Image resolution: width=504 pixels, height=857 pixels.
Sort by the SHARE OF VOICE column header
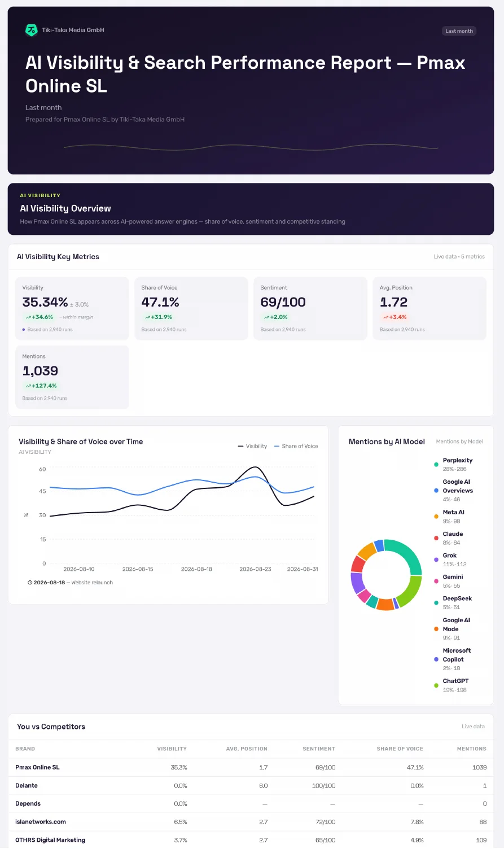click(400, 749)
